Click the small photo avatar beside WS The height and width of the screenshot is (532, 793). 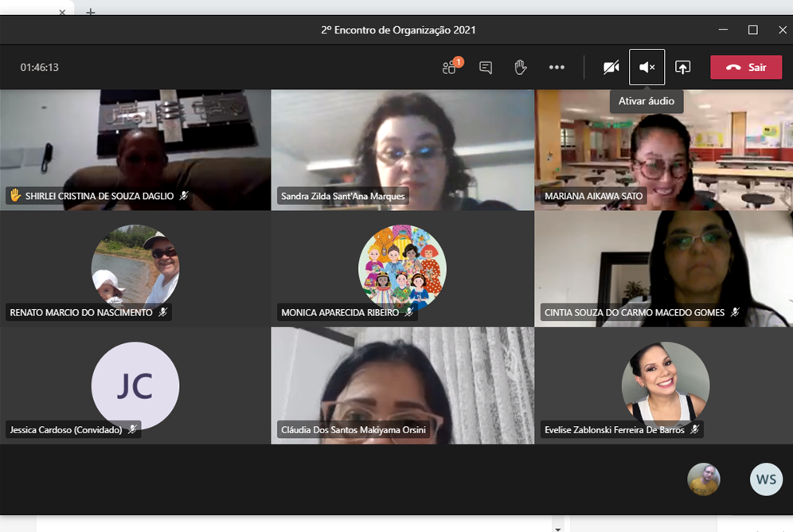pyautogui.click(x=704, y=479)
